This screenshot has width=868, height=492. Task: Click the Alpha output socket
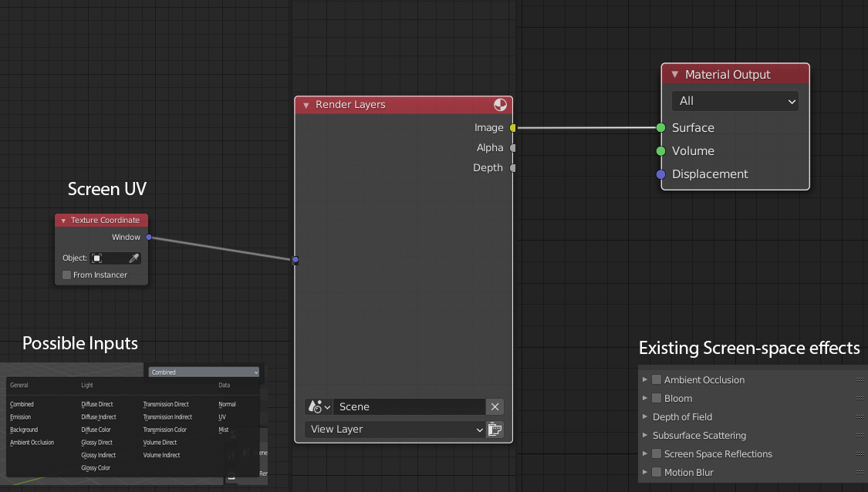pyautogui.click(x=513, y=148)
